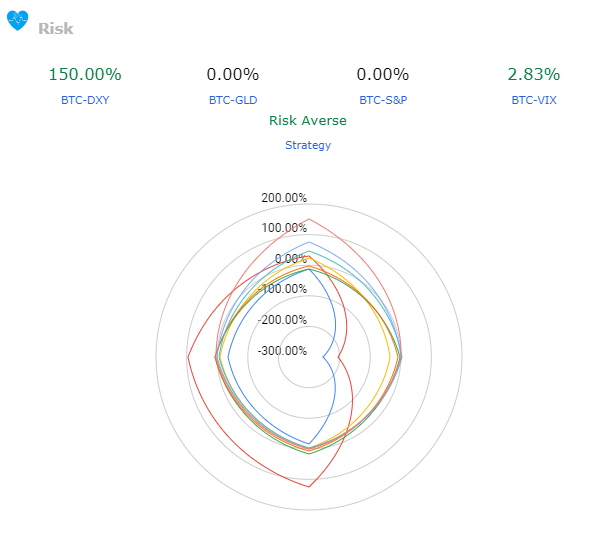Click the 200.00% radar axis label
The image size is (603, 544).
[x=284, y=198]
